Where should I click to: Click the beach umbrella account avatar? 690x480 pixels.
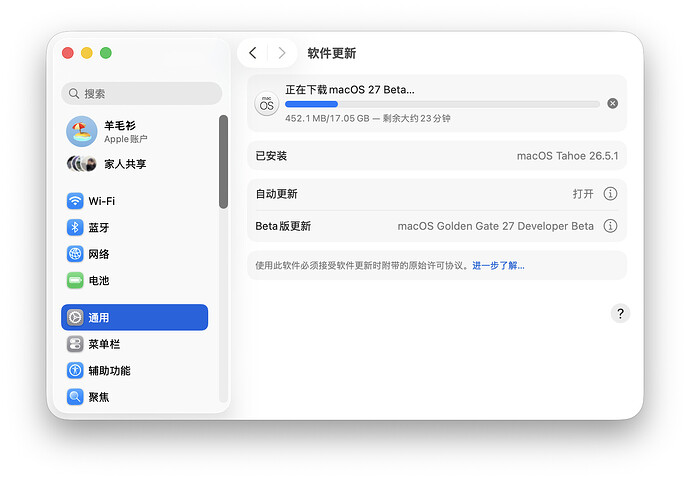(x=81, y=131)
